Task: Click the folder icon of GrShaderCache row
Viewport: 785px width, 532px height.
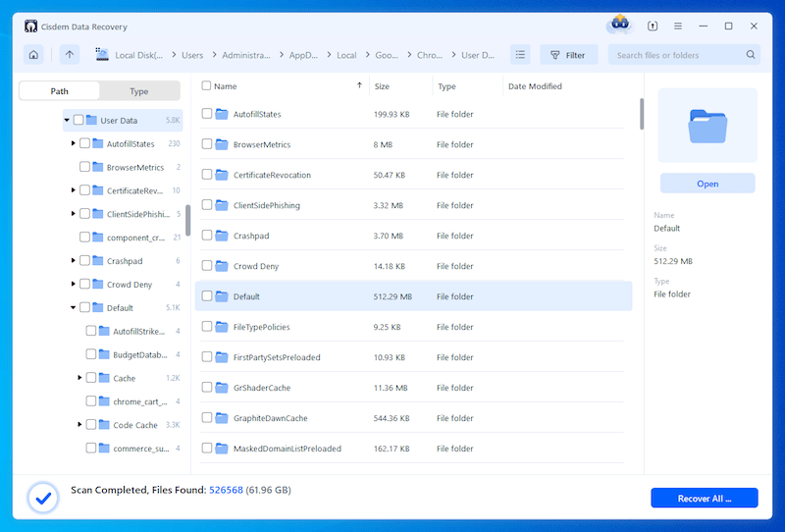Action: click(x=222, y=388)
